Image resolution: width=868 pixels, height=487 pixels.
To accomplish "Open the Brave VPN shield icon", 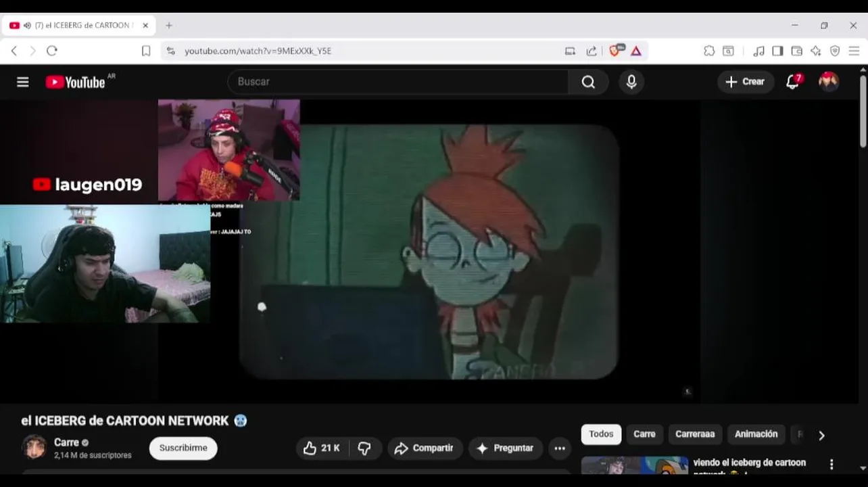I will [835, 51].
